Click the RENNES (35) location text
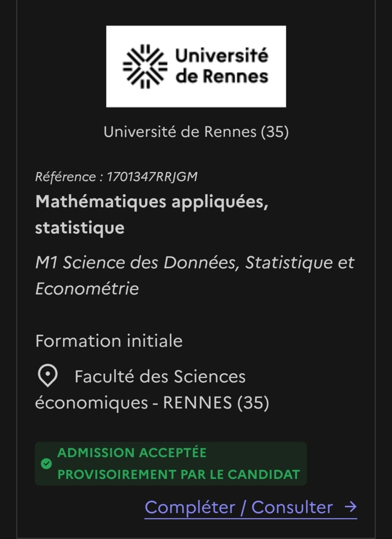The image size is (392, 539). pos(216,402)
